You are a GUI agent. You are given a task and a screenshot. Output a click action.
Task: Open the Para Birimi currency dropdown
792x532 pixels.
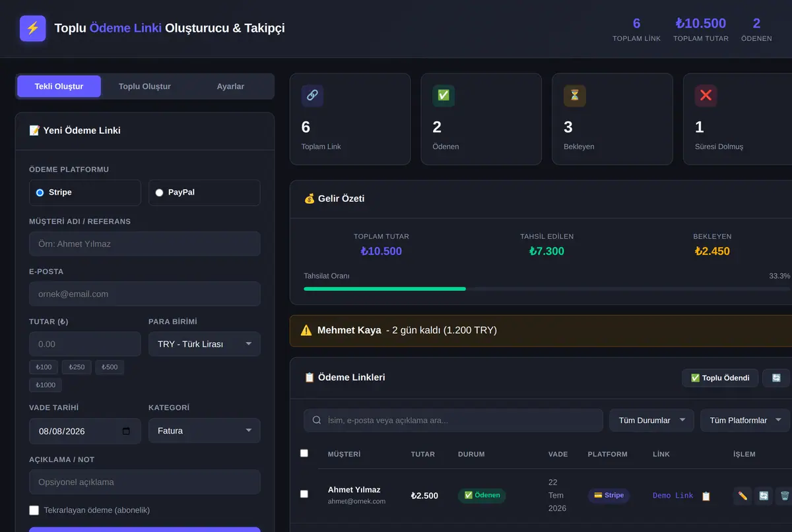[205, 344]
